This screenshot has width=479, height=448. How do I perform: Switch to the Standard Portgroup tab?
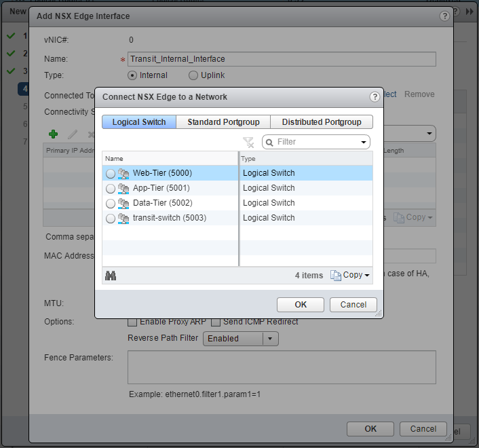pos(223,122)
